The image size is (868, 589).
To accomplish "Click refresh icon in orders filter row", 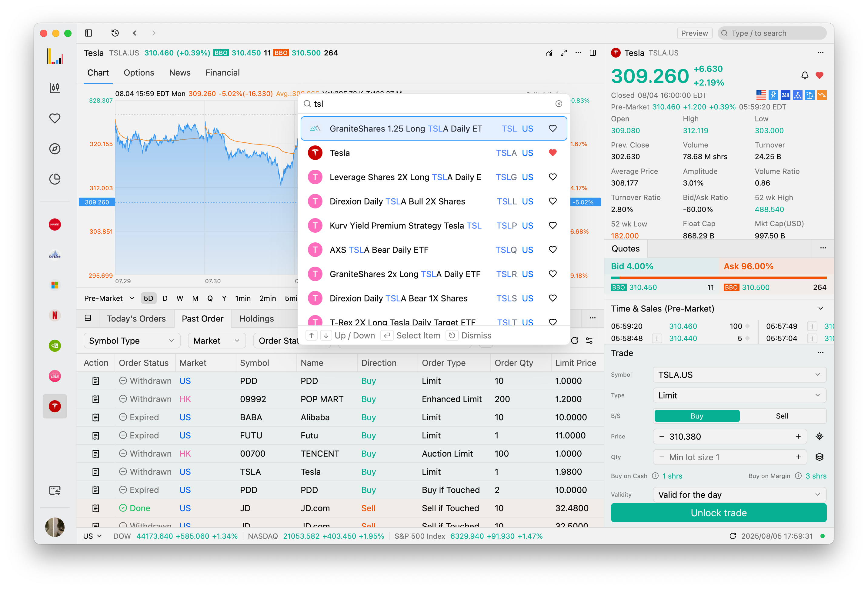I will [x=574, y=340].
